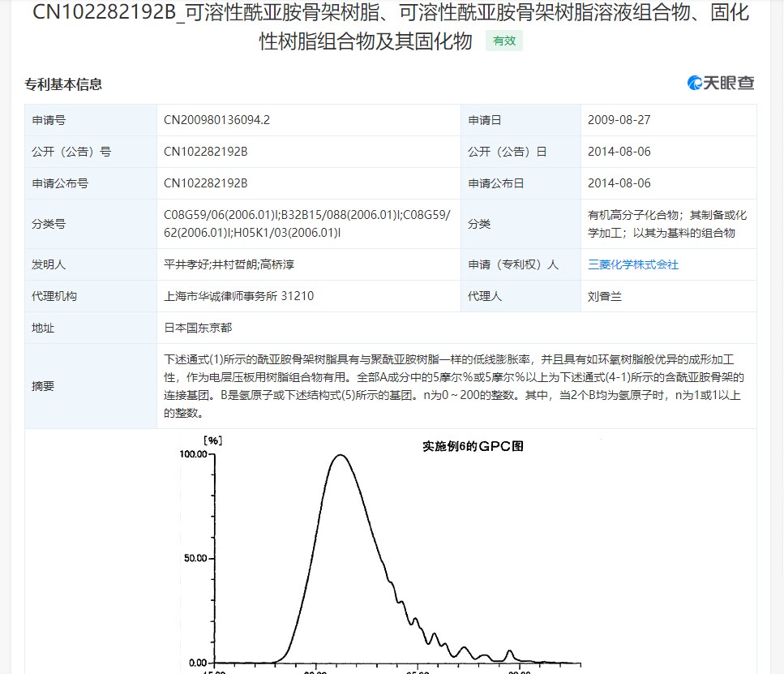Image resolution: width=784 pixels, height=674 pixels.
Task: Select the abstract paragraph text
Action: (453, 386)
